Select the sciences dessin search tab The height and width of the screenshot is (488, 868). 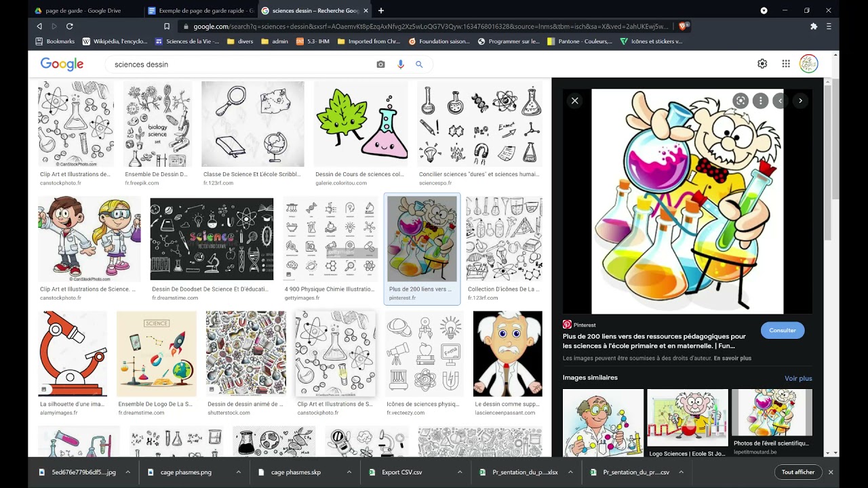tap(314, 11)
